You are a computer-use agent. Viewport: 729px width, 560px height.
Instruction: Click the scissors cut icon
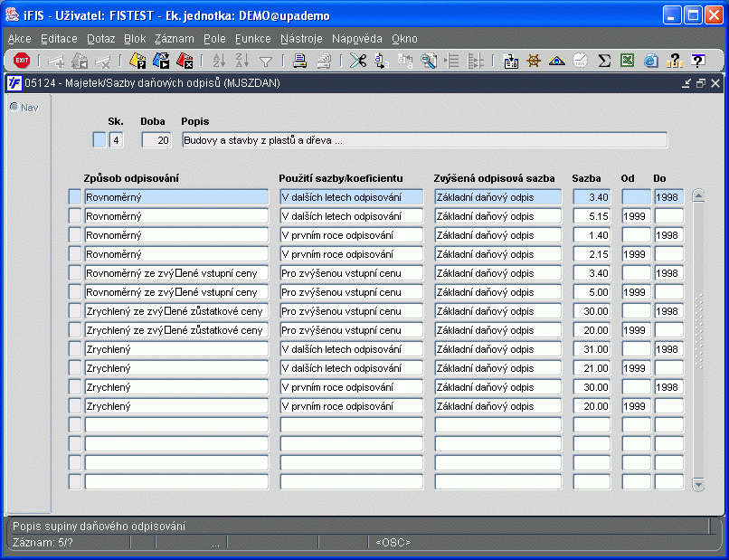coord(358,61)
